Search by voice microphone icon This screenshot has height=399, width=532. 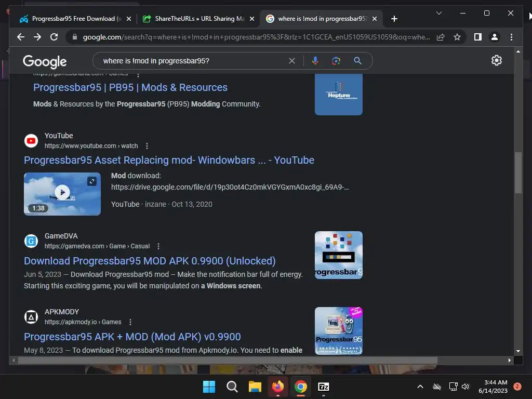[315, 61]
